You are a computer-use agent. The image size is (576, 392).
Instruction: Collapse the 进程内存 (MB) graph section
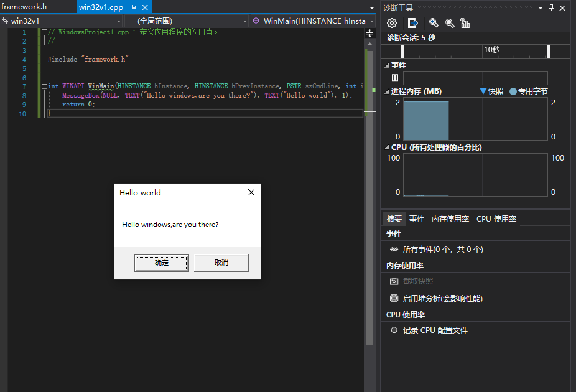pyautogui.click(x=386, y=91)
